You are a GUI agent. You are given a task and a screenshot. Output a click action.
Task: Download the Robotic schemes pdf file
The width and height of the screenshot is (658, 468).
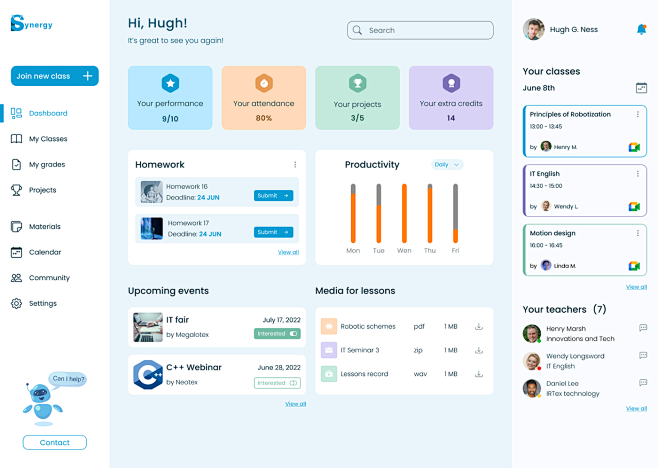coord(479,326)
